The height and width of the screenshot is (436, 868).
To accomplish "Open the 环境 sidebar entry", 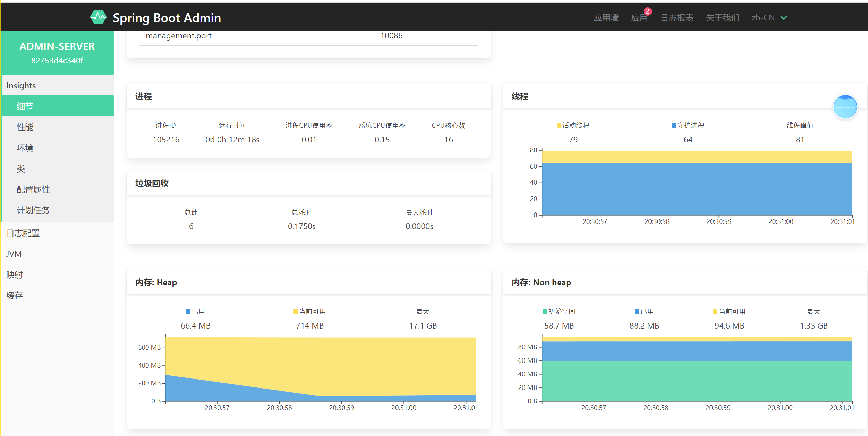I will pos(25,148).
